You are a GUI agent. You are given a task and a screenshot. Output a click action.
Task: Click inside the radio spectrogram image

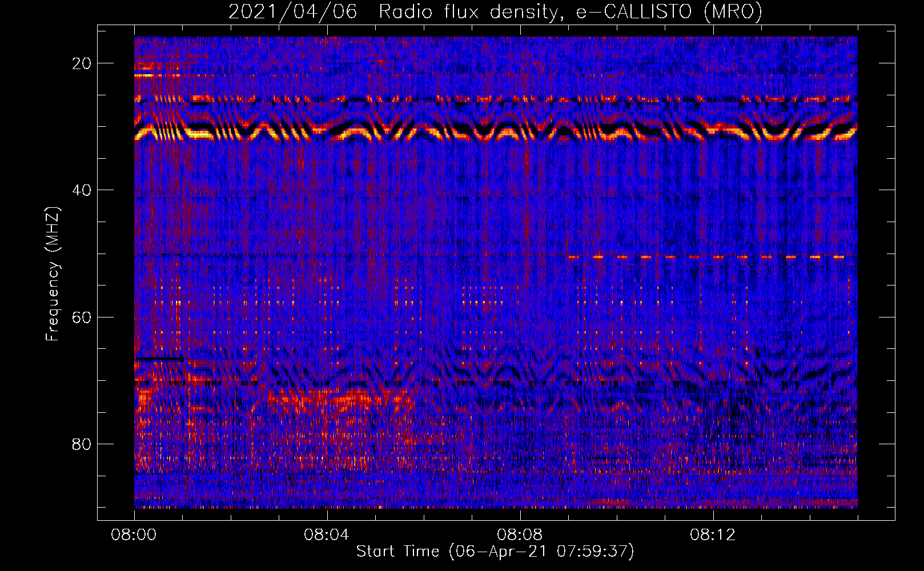(496, 272)
